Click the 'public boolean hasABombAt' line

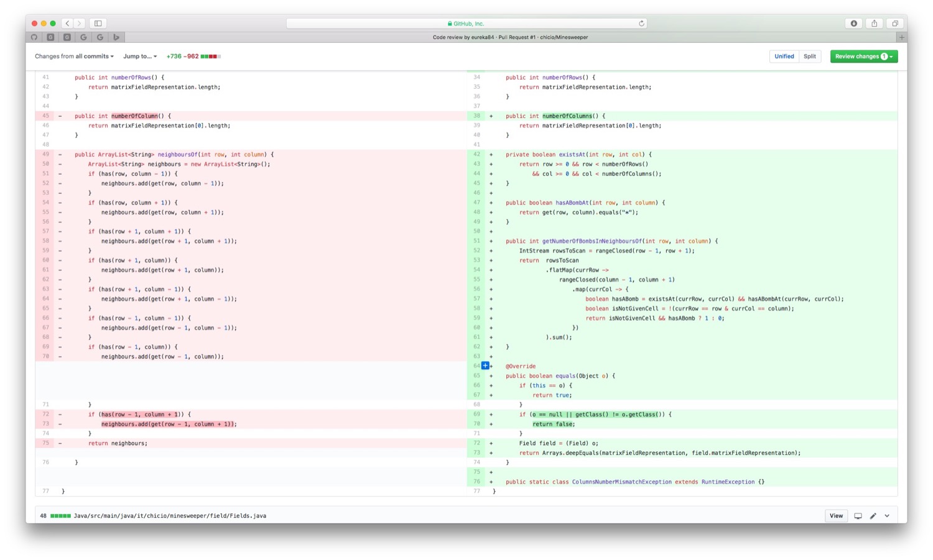(692, 203)
